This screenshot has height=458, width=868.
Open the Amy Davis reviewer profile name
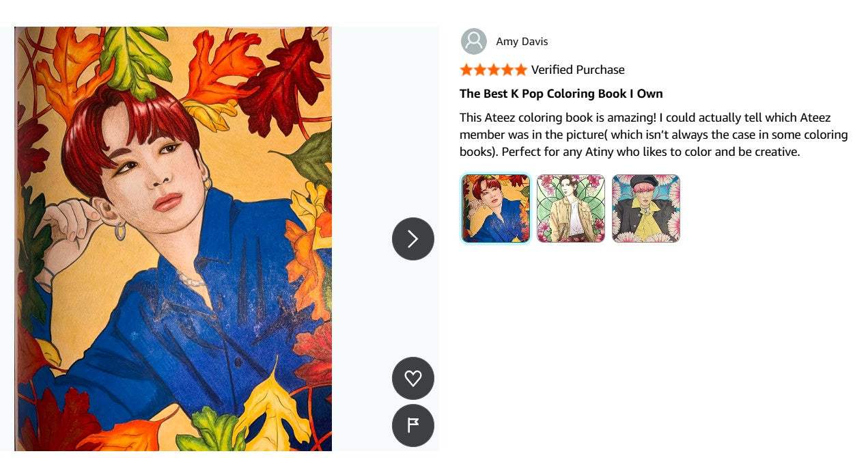522,42
